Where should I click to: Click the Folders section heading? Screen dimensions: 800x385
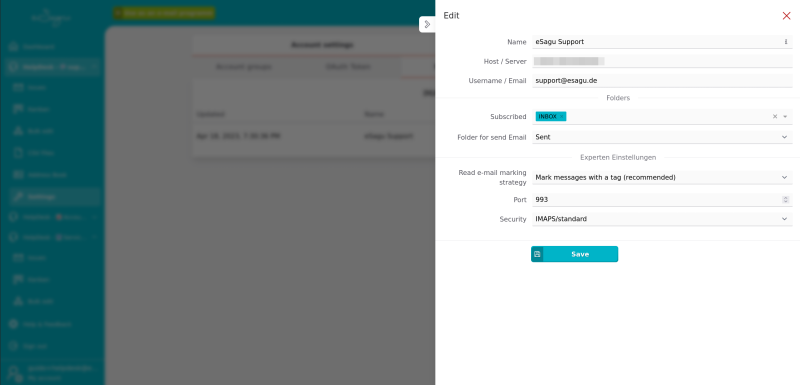coord(618,98)
